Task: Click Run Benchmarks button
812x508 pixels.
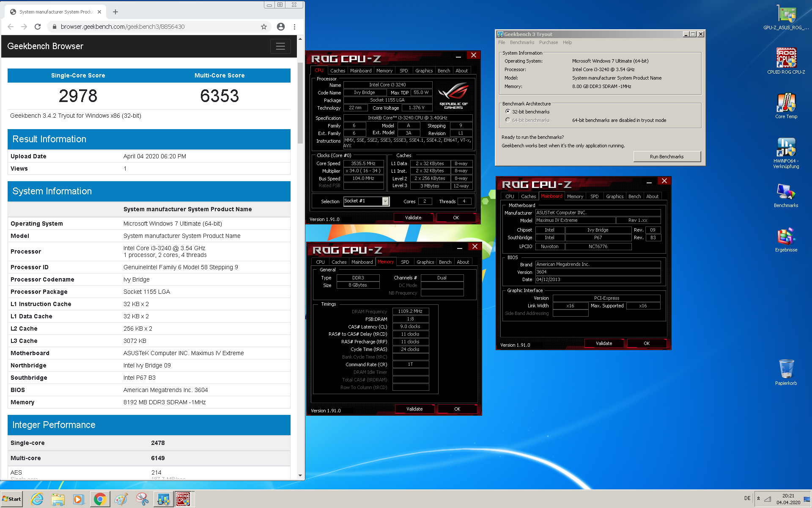Action: click(667, 157)
